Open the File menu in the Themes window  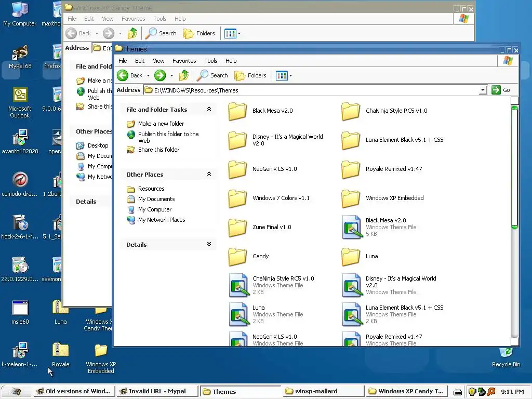123,61
